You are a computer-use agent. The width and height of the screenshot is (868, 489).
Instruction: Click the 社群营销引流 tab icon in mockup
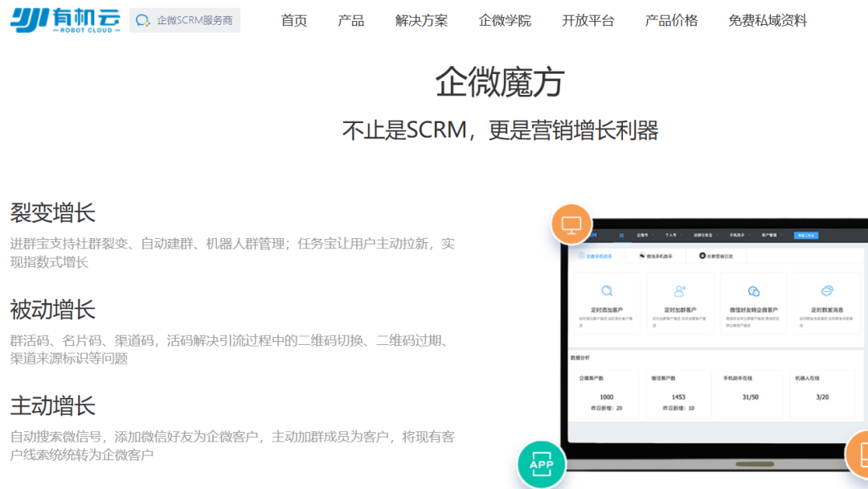[x=702, y=256]
